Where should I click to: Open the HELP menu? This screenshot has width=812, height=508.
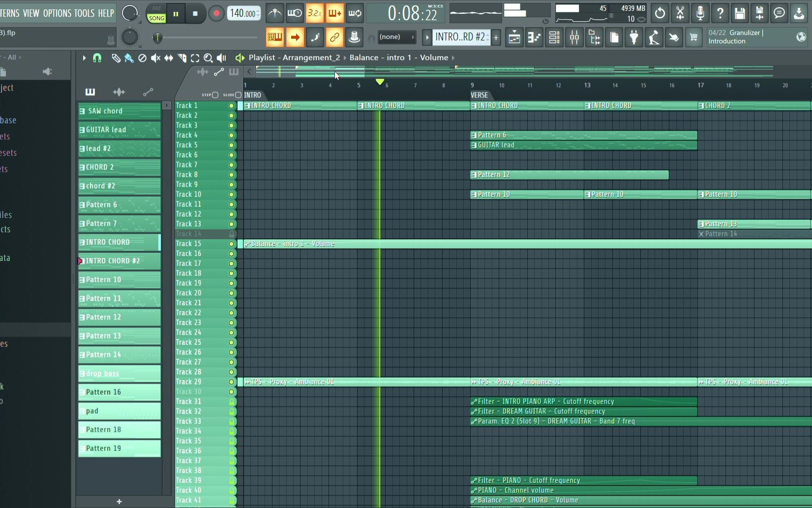(106, 13)
